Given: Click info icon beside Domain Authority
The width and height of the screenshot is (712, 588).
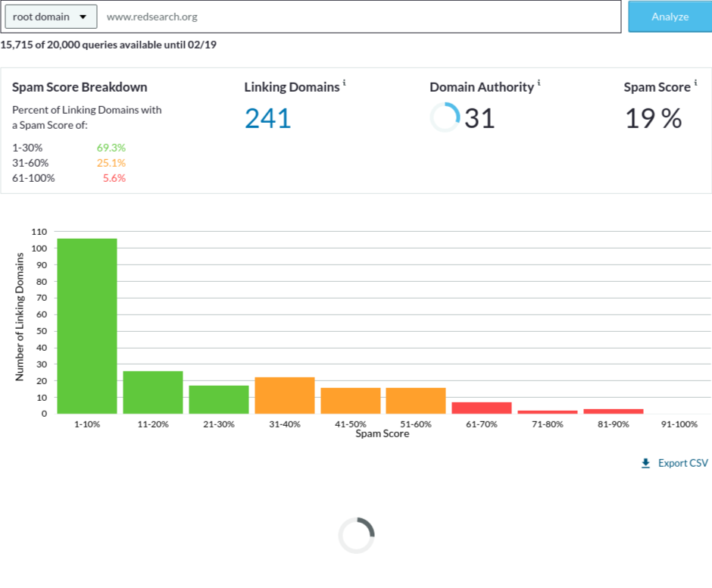Looking at the screenshot, I should [x=539, y=83].
